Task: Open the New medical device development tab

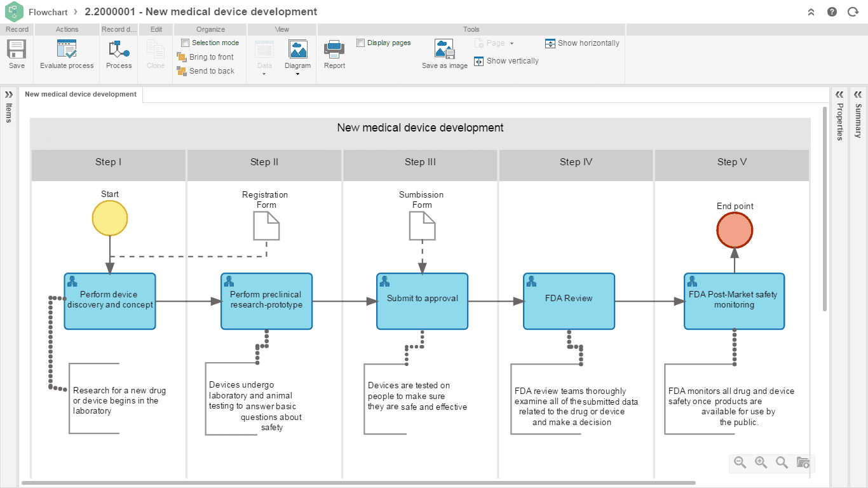Action: 81,94
